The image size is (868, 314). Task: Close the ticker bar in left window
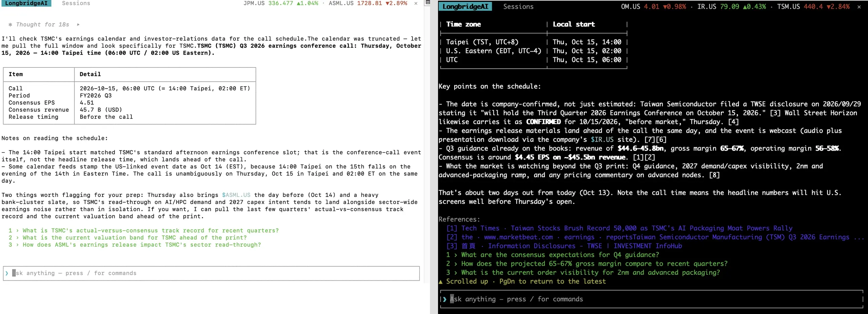tap(416, 3)
